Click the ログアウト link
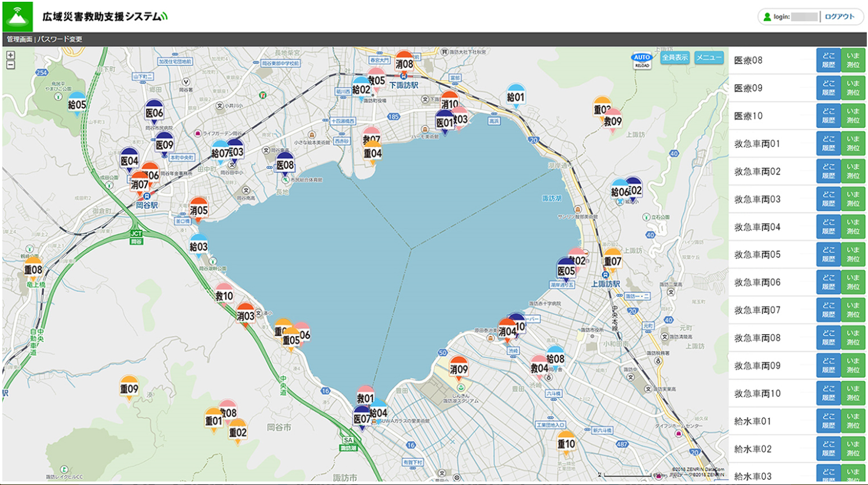The image size is (868, 485). (x=839, y=17)
